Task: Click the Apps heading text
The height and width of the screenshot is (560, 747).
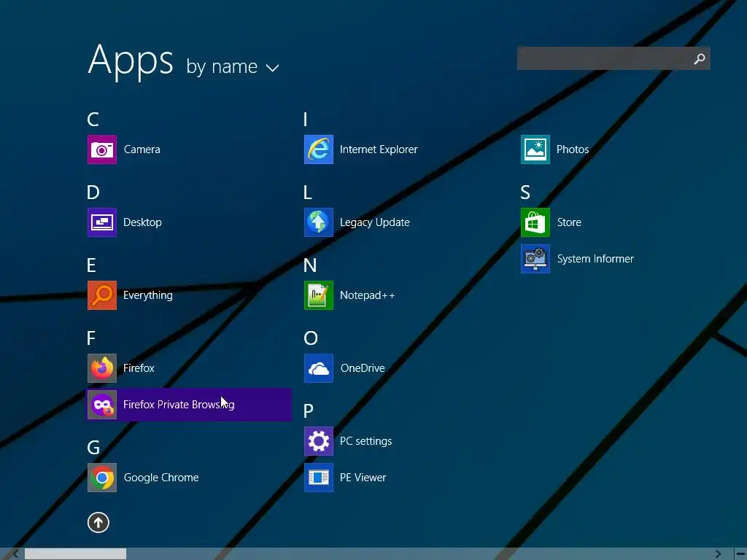Action: click(131, 61)
